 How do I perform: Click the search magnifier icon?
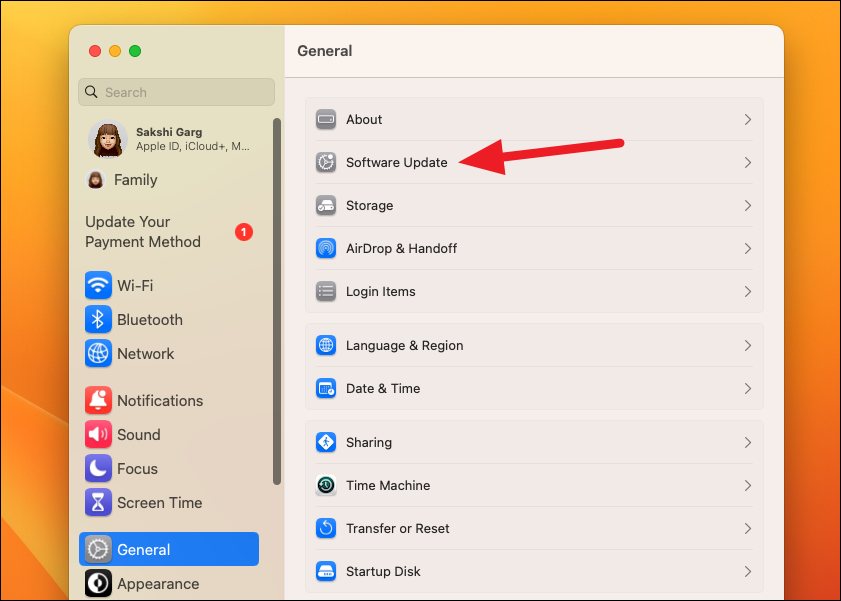pyautogui.click(x=92, y=92)
